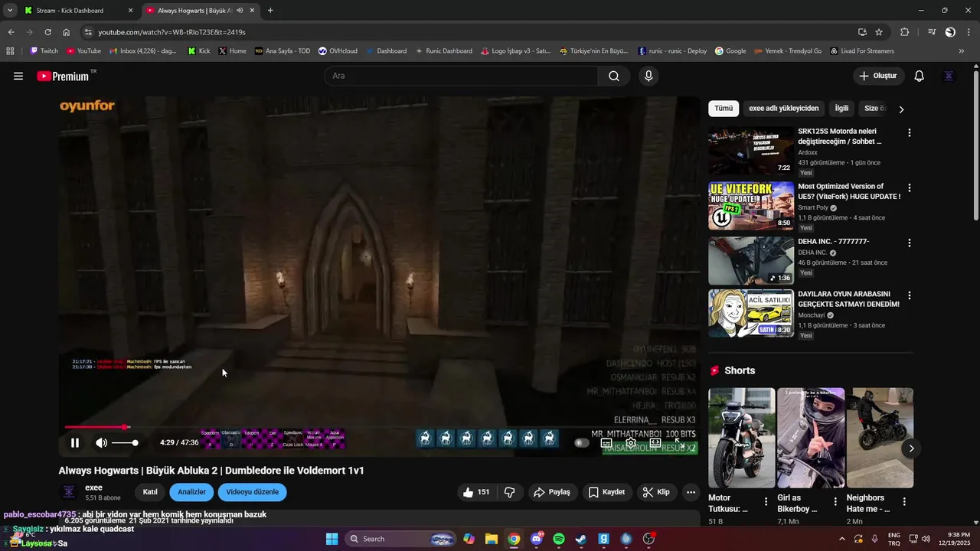Screen dimensions: 980x551
Task: Open Spotify from the taskbar
Action: coord(559,539)
